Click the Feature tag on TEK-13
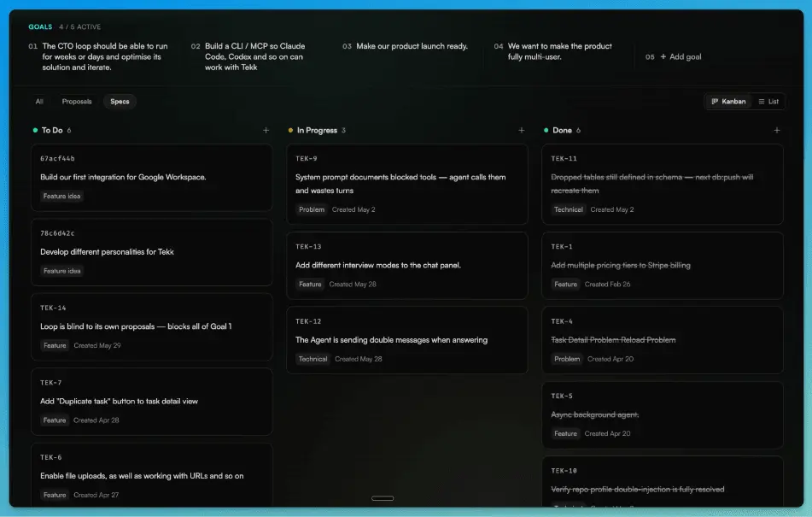Viewport: 812px width, 517px height. pos(310,285)
